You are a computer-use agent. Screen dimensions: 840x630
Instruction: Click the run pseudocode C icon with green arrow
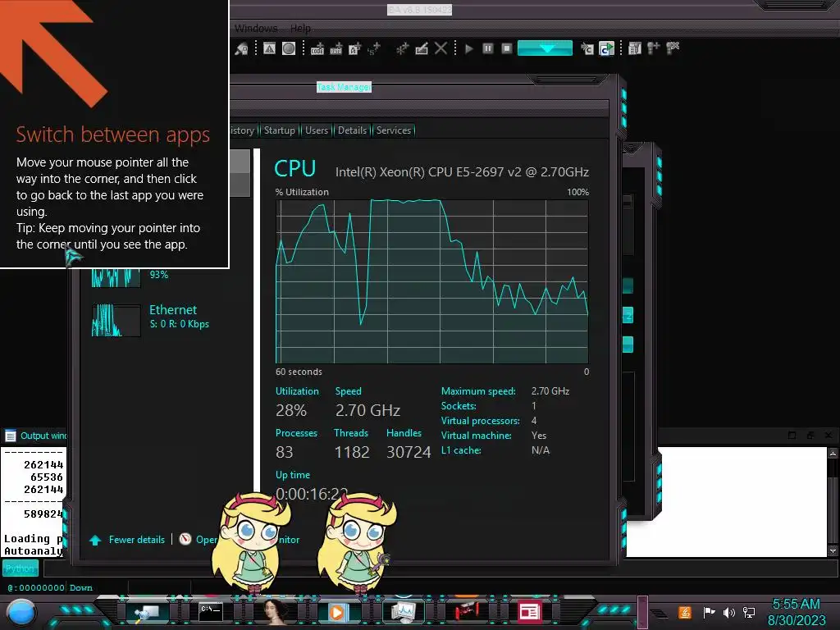[x=606, y=48]
